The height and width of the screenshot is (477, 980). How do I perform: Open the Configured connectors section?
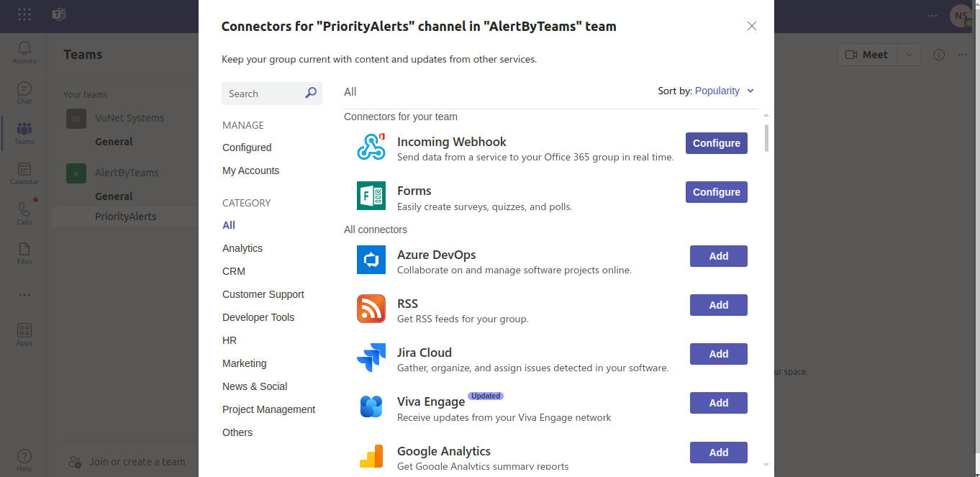pyautogui.click(x=247, y=147)
